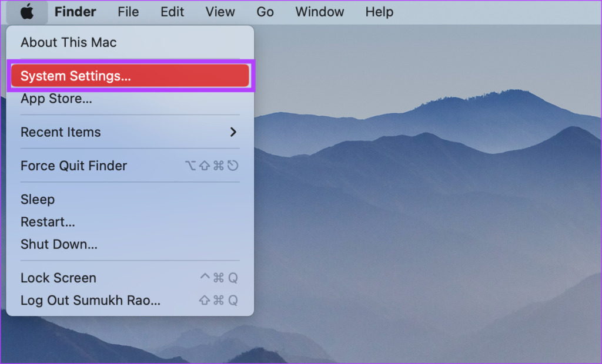Open the Window menu
602x364 pixels.
coord(319,12)
